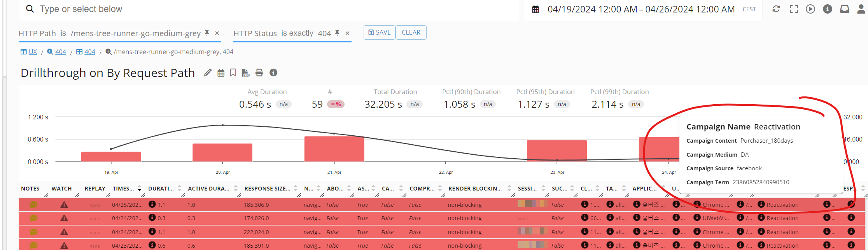Image resolution: width=868 pixels, height=250 pixels.
Task: Toggle pin on the HTTP Path filter
Action: (x=207, y=33)
